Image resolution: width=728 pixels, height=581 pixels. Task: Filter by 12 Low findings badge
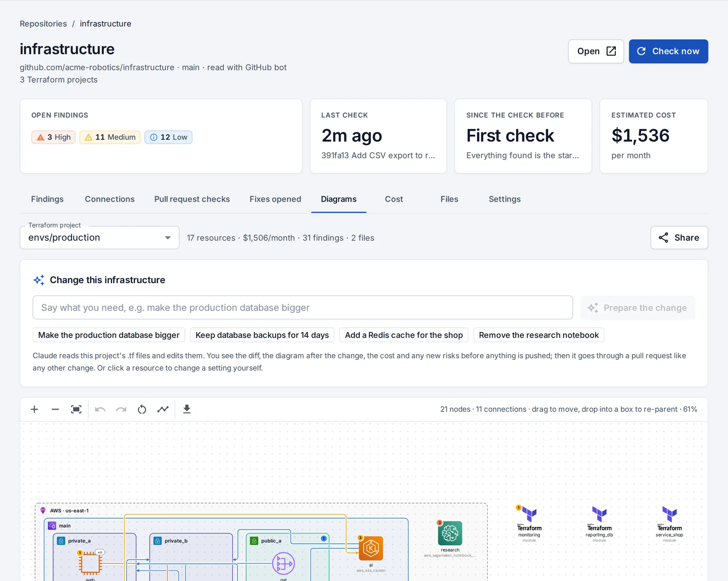click(x=168, y=137)
